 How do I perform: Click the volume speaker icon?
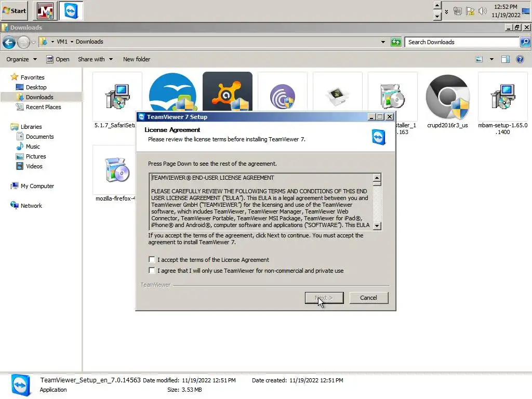coord(482,11)
